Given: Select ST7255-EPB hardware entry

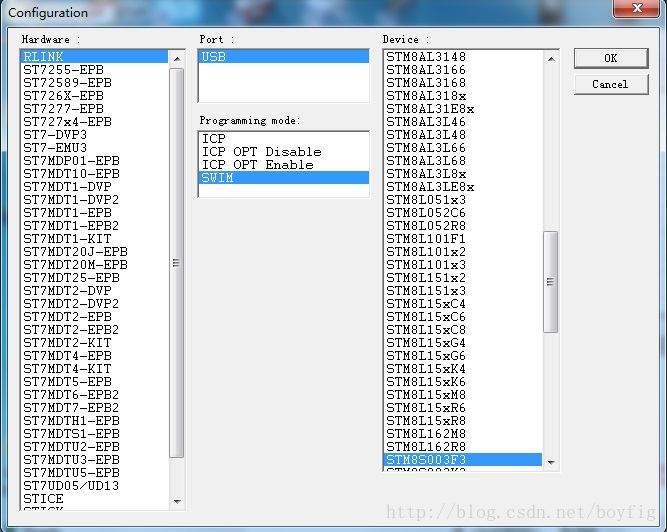Looking at the screenshot, I should (94, 70).
